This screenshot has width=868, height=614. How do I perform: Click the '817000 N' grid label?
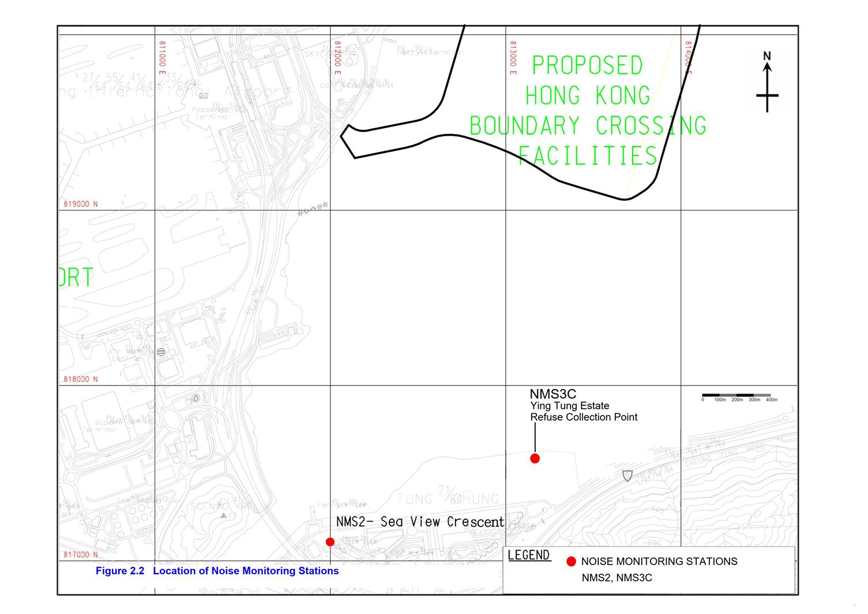coord(81,555)
